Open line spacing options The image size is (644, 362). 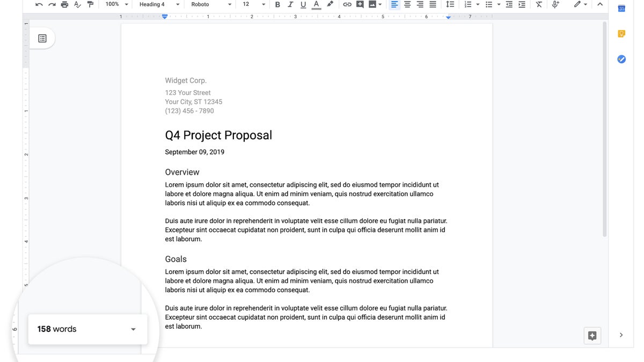450,4
